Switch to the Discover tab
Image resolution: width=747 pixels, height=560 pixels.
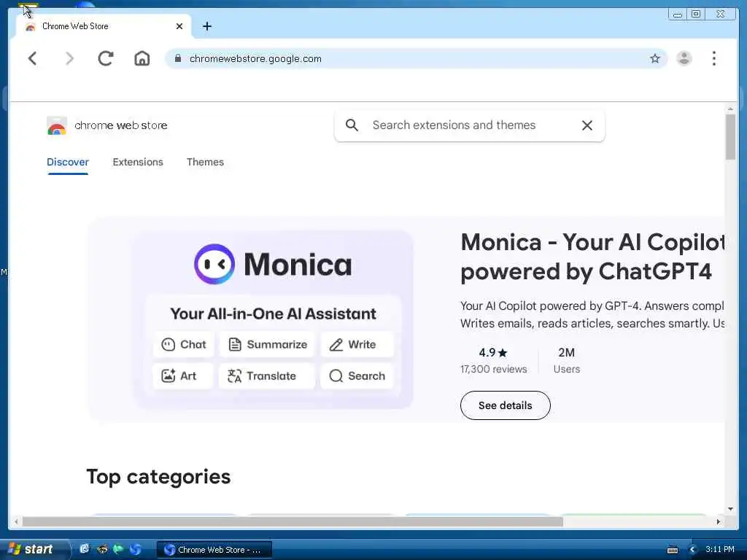pos(68,162)
